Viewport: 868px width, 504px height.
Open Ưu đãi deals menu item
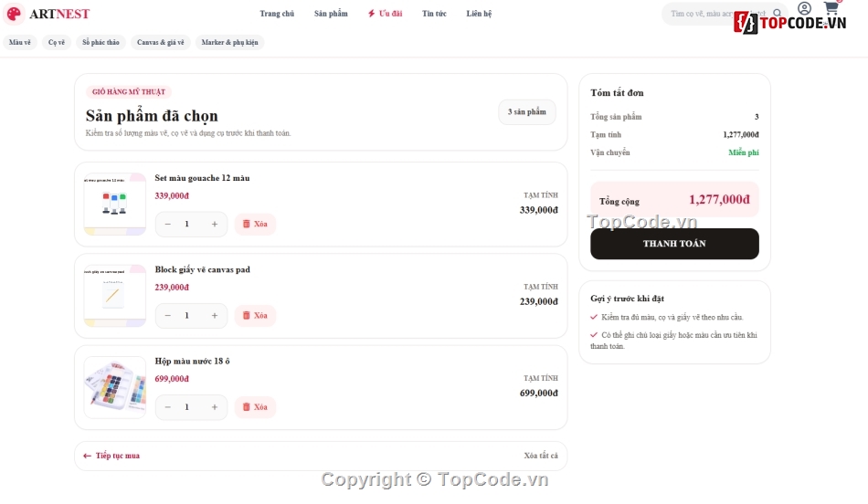(386, 14)
